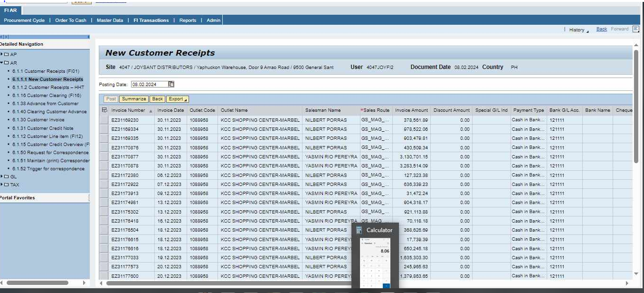Open the Reports menu
Screen dimensions: 644x293
pyautogui.click(x=188, y=20)
